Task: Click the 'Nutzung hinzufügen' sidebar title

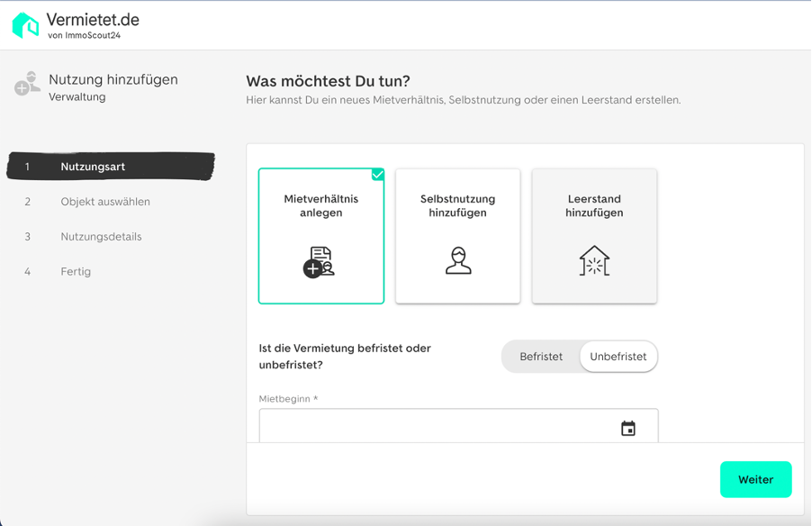Action: (113, 79)
